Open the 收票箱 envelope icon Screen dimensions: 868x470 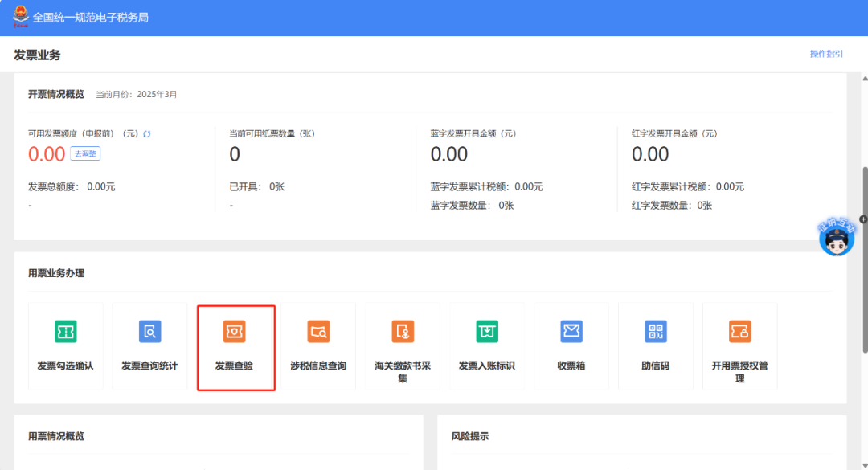[571, 332]
